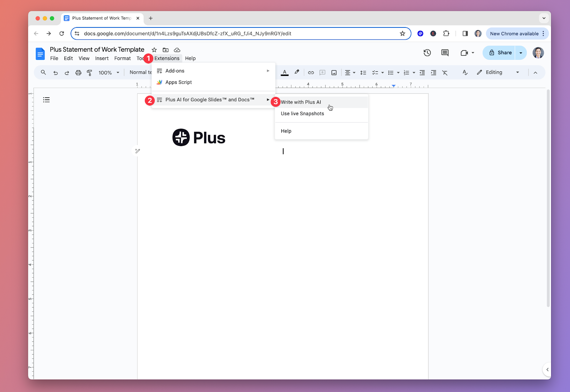This screenshot has height=392, width=570.
Task: Choose Use live Snapshots
Action: pos(321,114)
